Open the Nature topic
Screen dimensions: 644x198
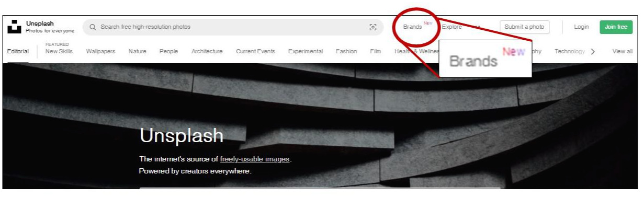(137, 52)
